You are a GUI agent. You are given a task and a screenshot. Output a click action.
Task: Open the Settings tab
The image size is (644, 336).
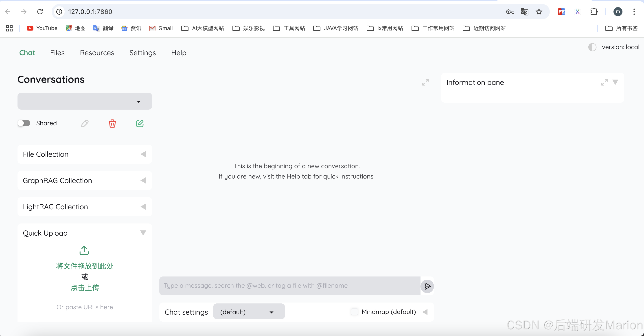point(142,53)
